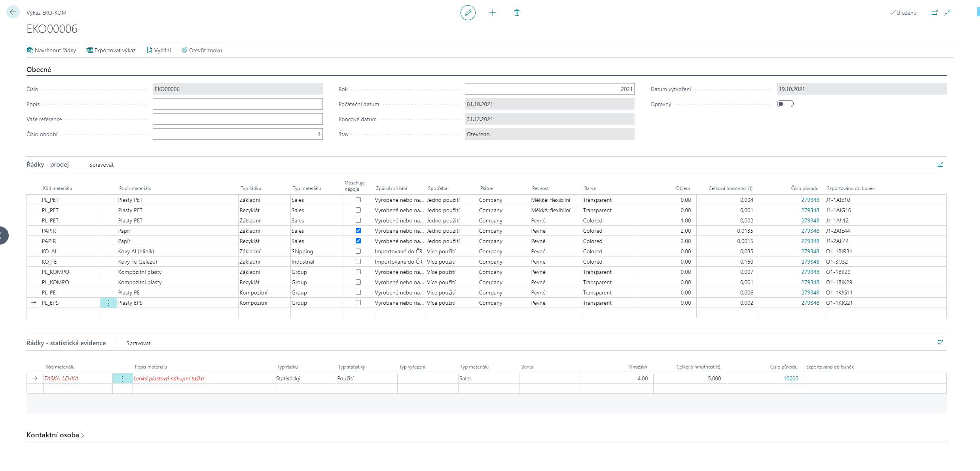Screen dimensions: 980x471
Task: Sort by Celková hmotnost (t) column in prodej
Action: (x=730, y=188)
